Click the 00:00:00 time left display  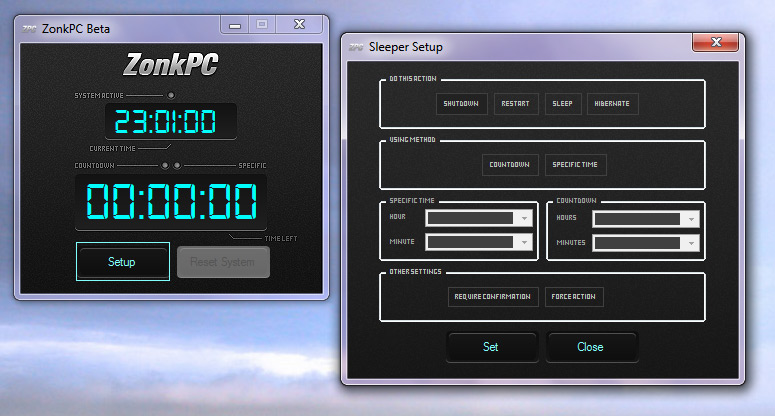tap(171, 202)
